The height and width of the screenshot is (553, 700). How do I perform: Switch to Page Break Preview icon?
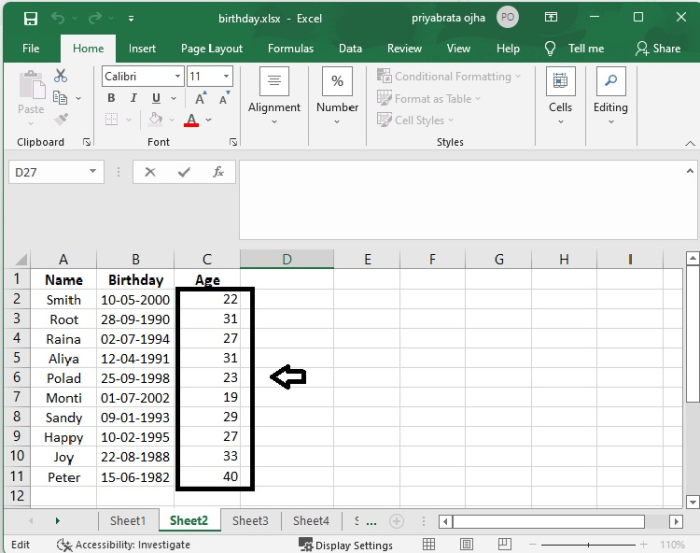click(504, 544)
